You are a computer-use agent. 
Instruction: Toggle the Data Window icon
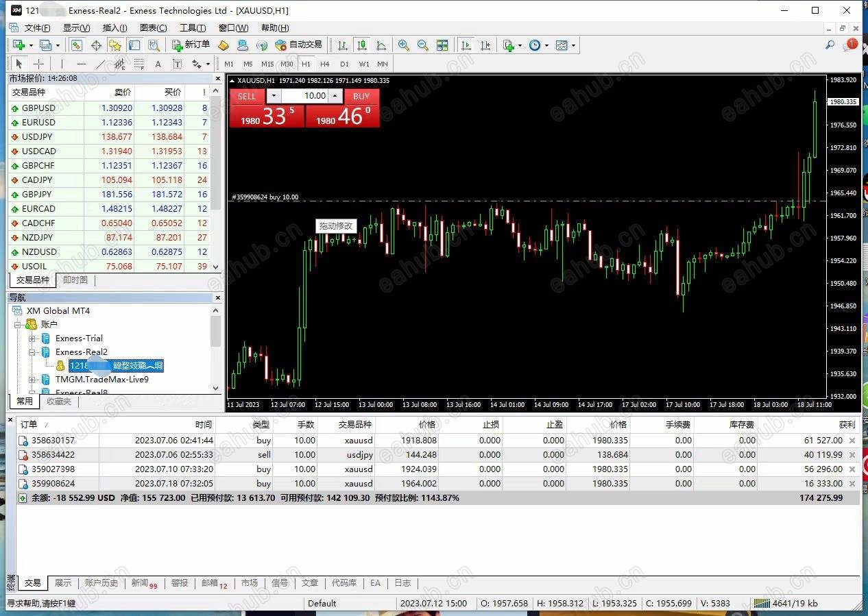(96, 45)
